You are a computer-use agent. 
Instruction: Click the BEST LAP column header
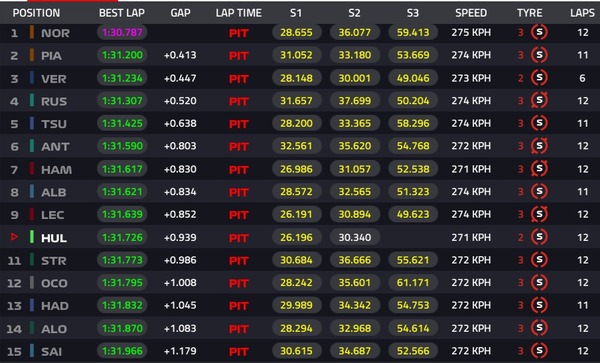point(122,13)
